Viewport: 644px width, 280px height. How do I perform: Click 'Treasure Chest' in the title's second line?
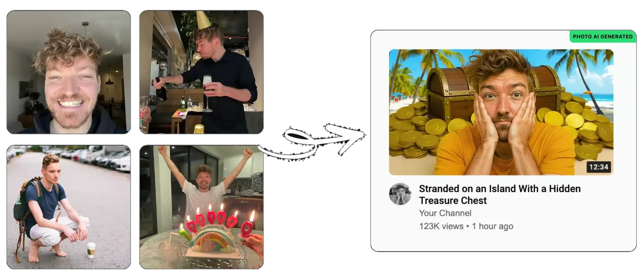pos(453,201)
